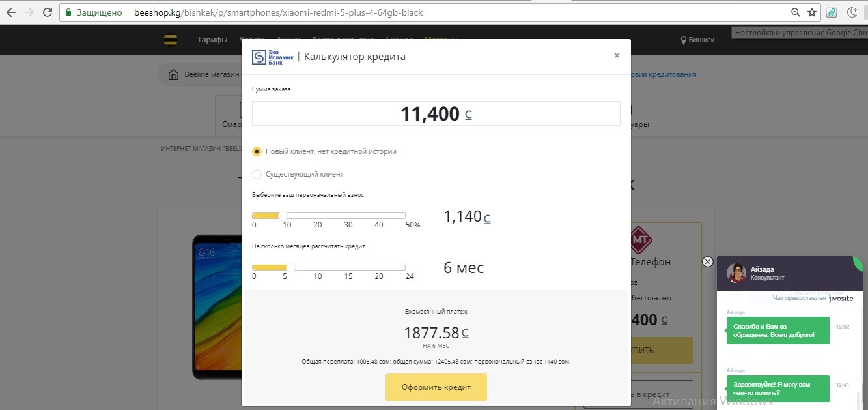The image size is (868, 410).
Task: Click the Beeline striped logo
Action: pyautogui.click(x=171, y=40)
